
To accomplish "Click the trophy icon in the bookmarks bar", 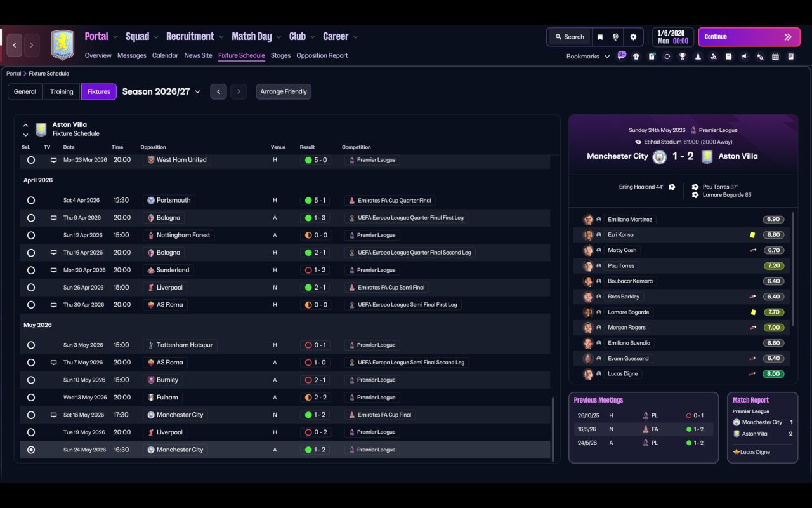I will [x=683, y=57].
